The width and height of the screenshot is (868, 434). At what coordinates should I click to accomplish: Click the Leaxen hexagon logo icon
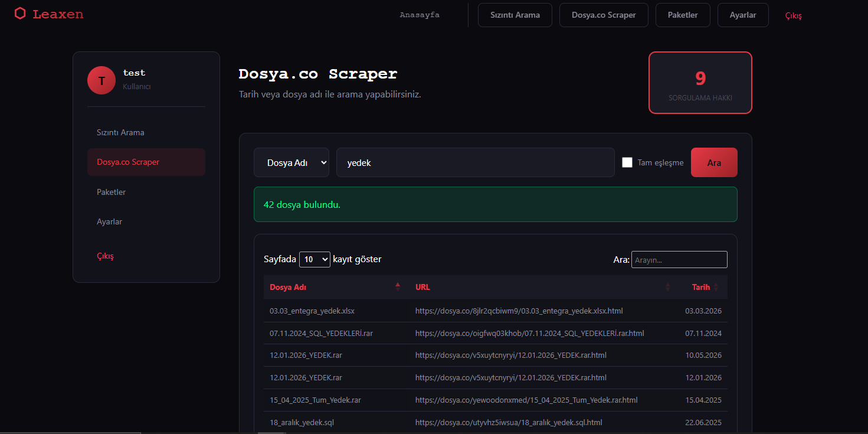coord(20,14)
